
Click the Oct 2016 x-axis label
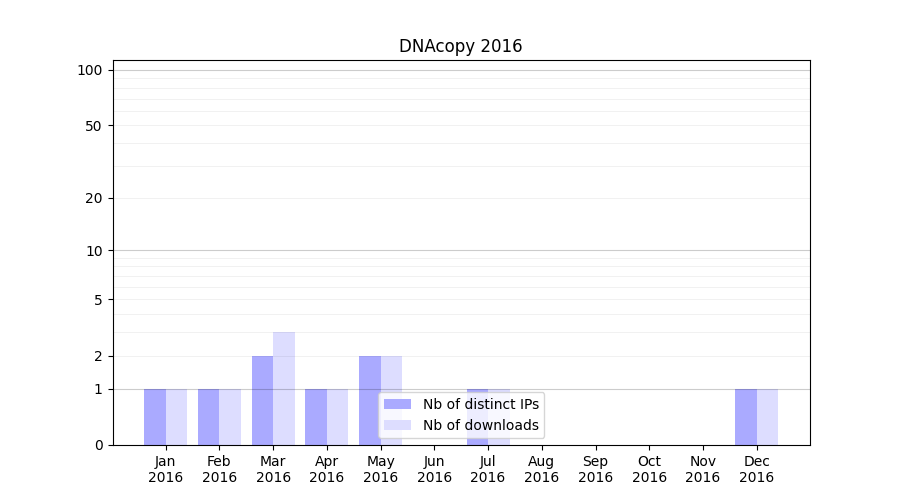coord(649,469)
